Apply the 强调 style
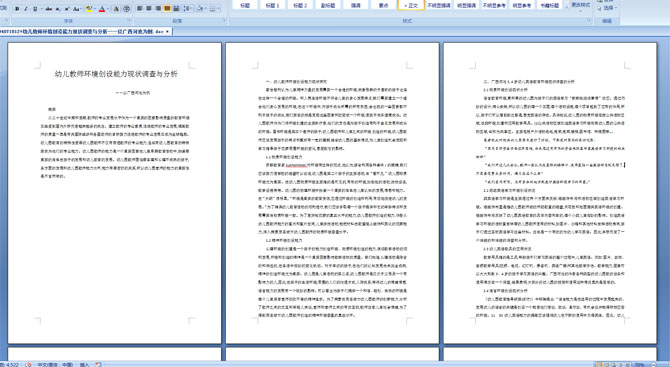 [356, 5]
